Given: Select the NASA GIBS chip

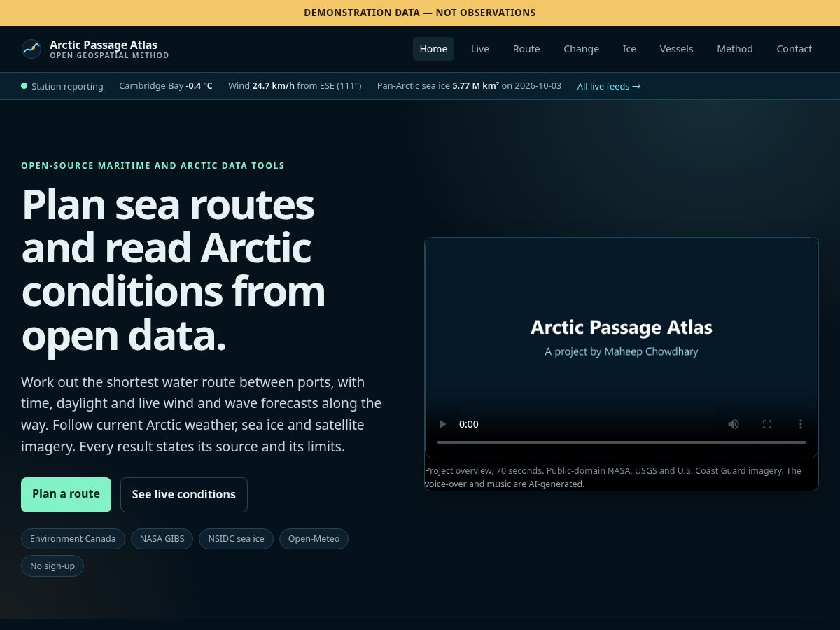Looking at the screenshot, I should point(162,539).
